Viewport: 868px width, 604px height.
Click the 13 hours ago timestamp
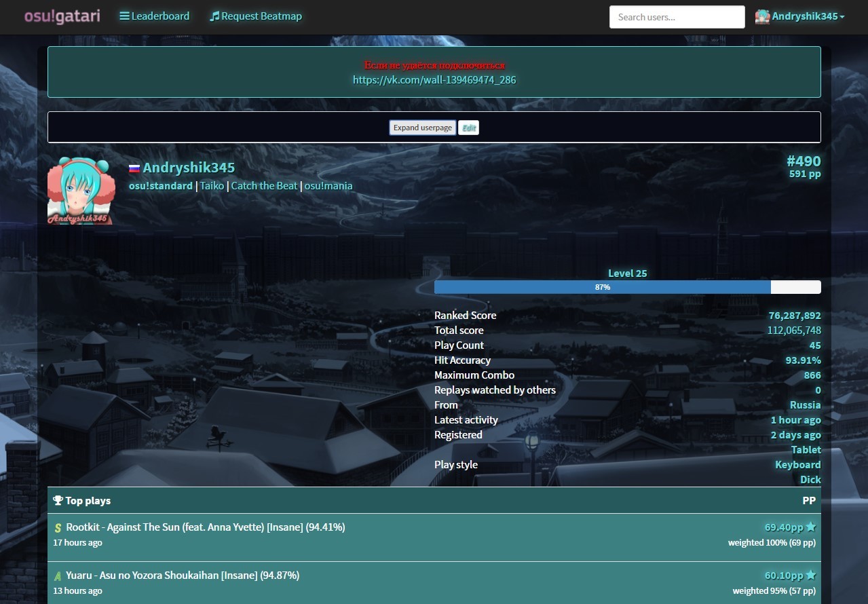(78, 591)
